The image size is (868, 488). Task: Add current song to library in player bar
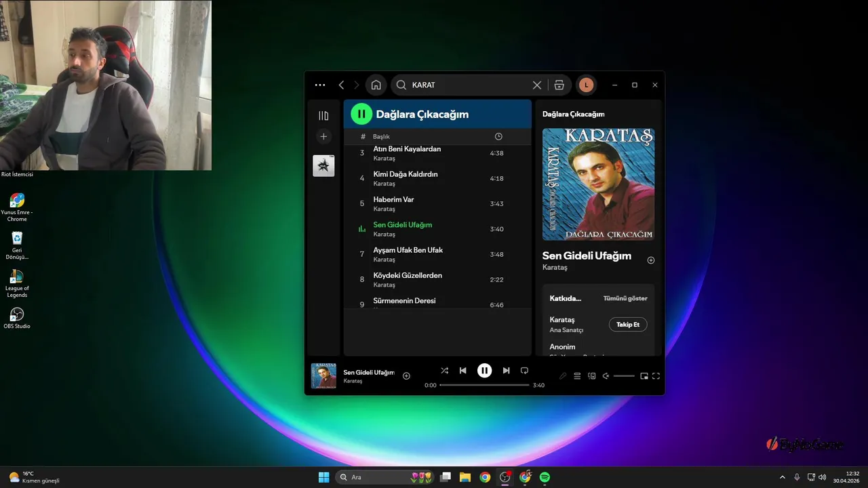406,376
